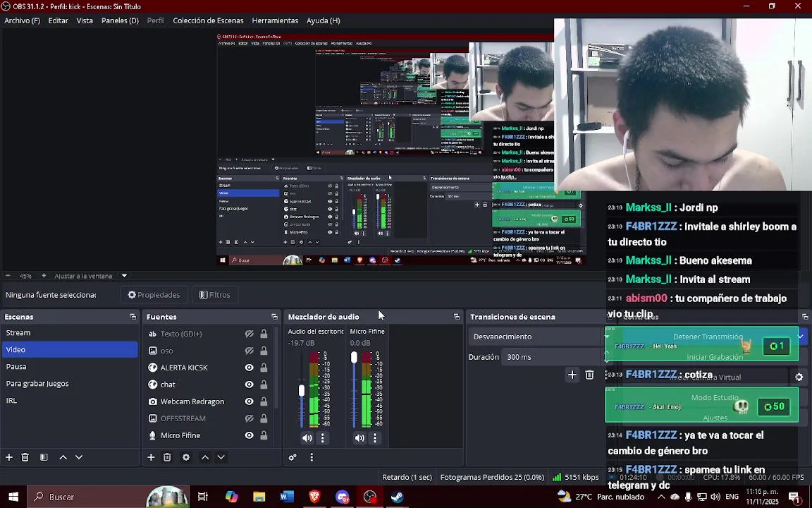Toggle lock on ALERTA KICSK source

pos(264,368)
